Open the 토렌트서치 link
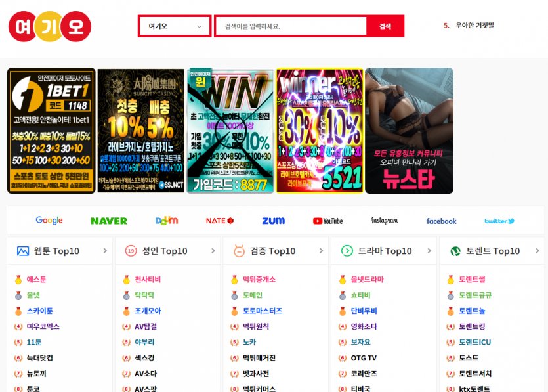The image size is (548, 392). point(475,374)
